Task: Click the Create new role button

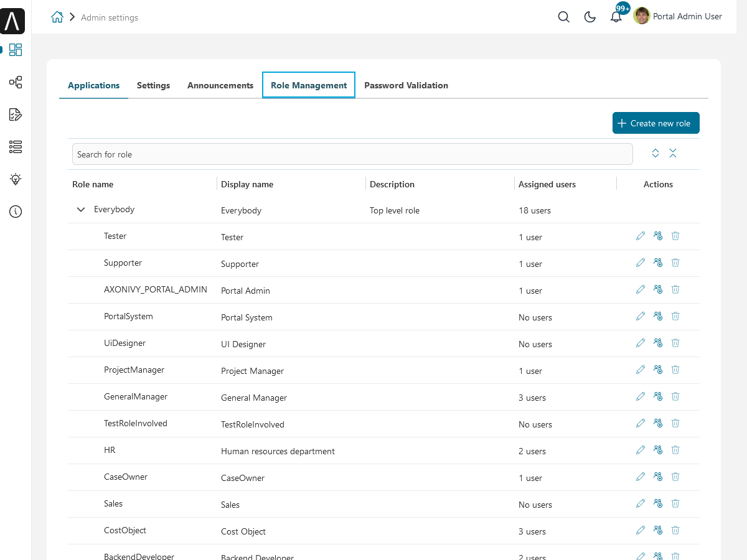Action: (x=655, y=123)
